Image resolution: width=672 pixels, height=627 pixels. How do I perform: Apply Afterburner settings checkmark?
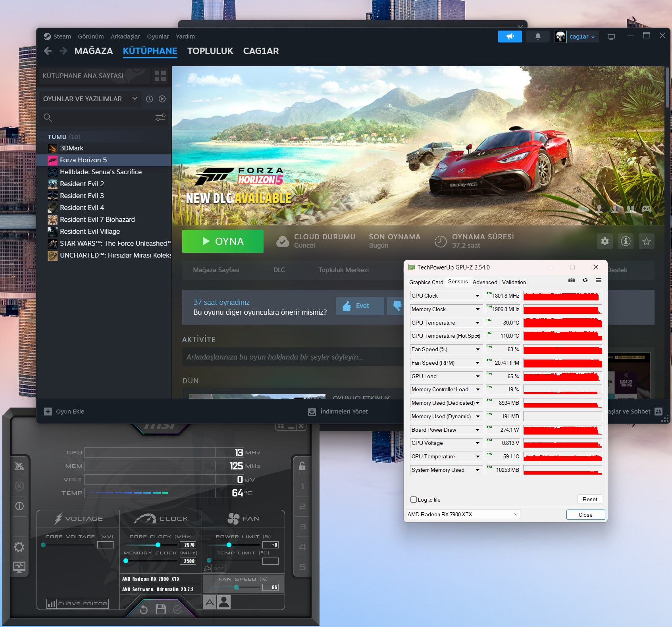(177, 610)
